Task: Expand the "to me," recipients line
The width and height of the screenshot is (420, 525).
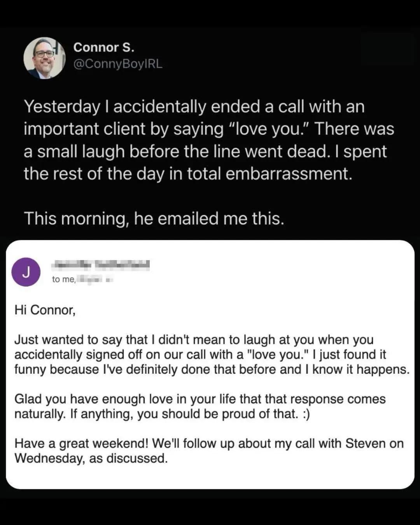Action: pos(63,279)
